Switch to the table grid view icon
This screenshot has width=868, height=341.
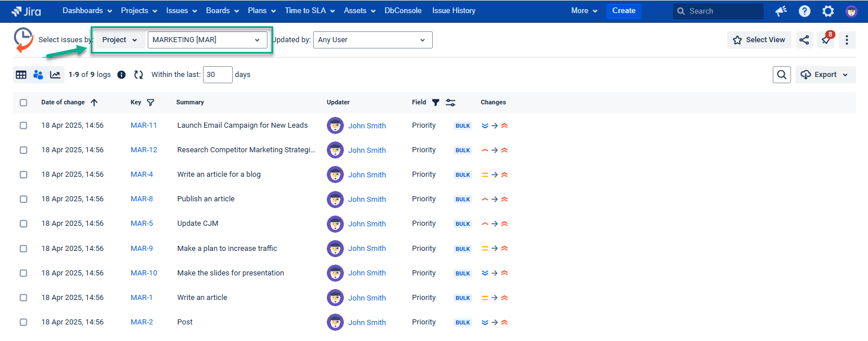click(x=21, y=75)
